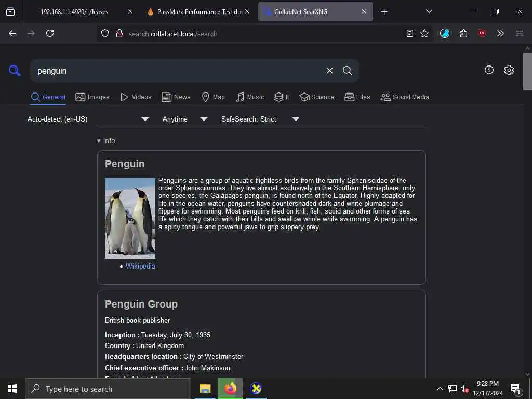Viewport: 532px width, 399px height.
Task: Bookmark this page with star icon
Action: point(424,33)
